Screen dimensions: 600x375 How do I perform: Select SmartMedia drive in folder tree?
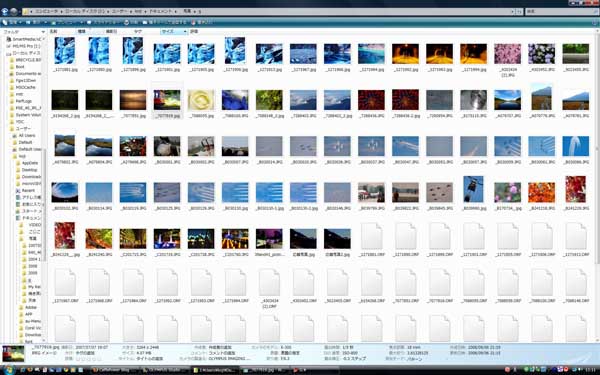(23, 39)
